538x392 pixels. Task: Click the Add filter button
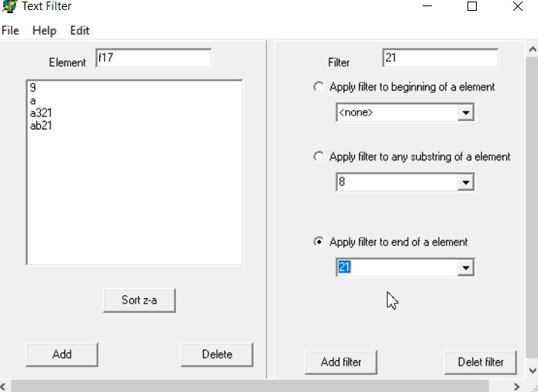coord(341,362)
